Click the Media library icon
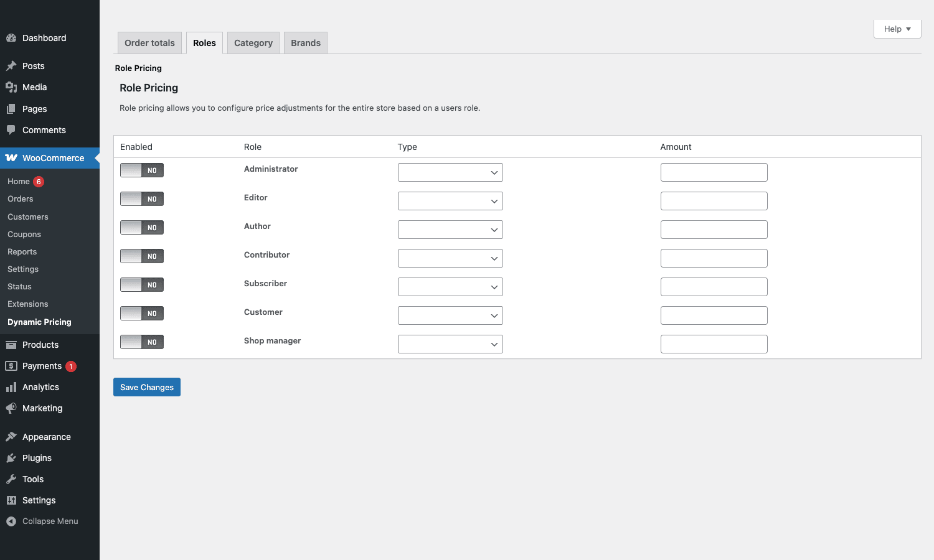This screenshot has height=560, width=934. (x=11, y=87)
